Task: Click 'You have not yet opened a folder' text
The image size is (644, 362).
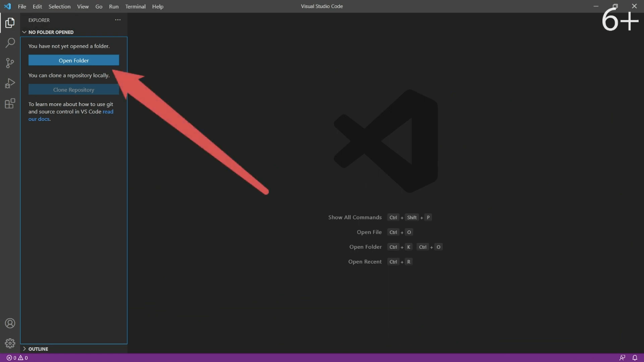Action: (x=69, y=46)
